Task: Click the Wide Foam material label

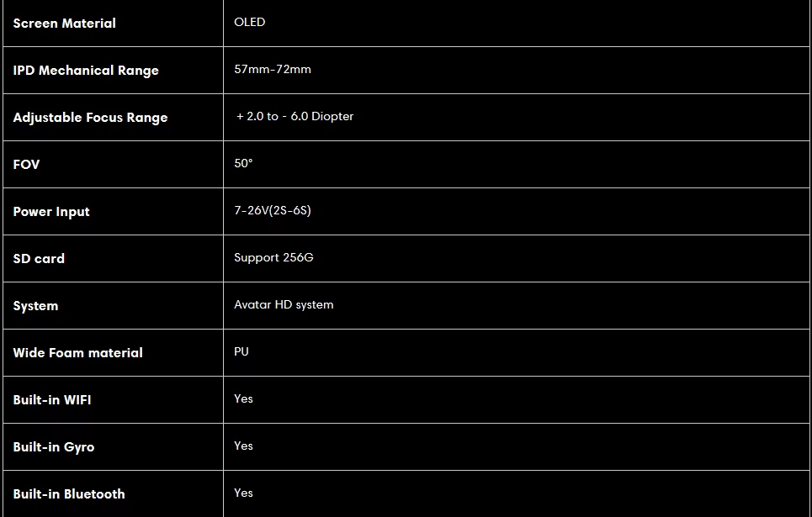Action: [x=77, y=353]
